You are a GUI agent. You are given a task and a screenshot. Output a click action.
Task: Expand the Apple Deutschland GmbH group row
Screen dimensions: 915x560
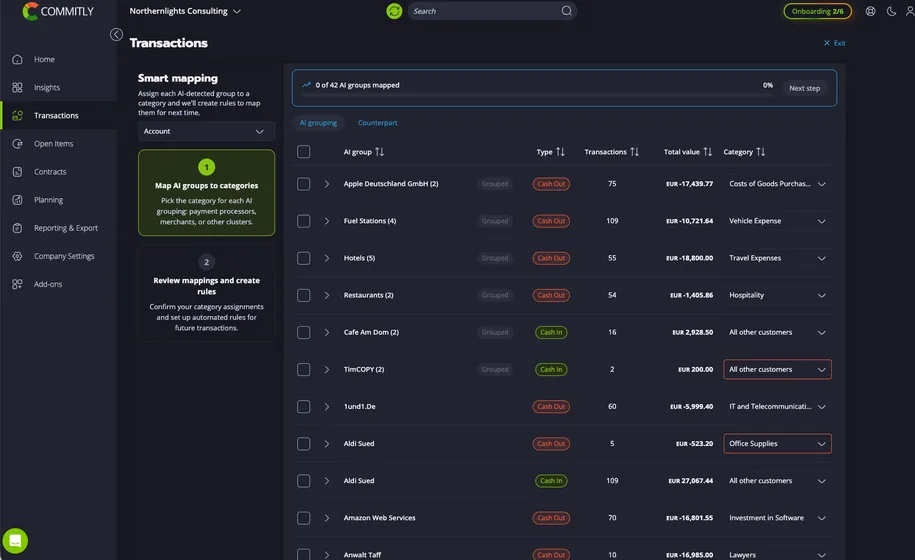pos(327,184)
